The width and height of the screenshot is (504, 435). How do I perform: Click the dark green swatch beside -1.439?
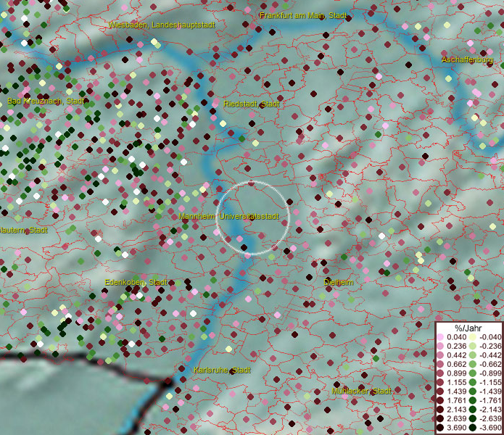click(473, 391)
